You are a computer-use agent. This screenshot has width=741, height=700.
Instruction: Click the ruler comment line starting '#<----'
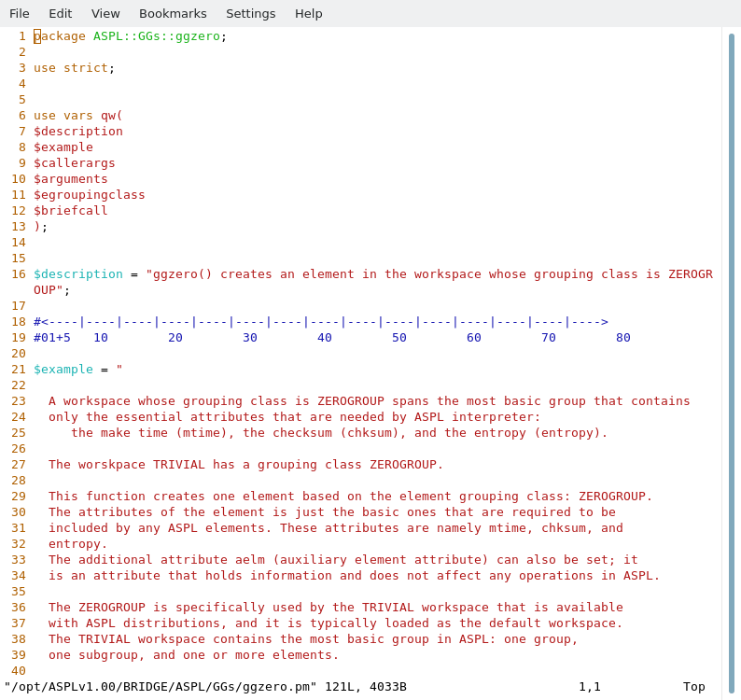pos(320,322)
